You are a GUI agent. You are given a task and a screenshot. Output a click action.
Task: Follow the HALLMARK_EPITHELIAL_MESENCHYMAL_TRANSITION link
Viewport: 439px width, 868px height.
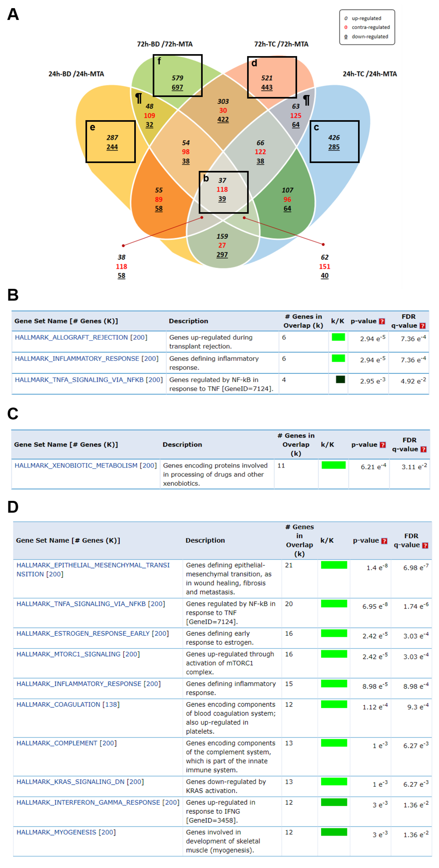tap(93, 565)
